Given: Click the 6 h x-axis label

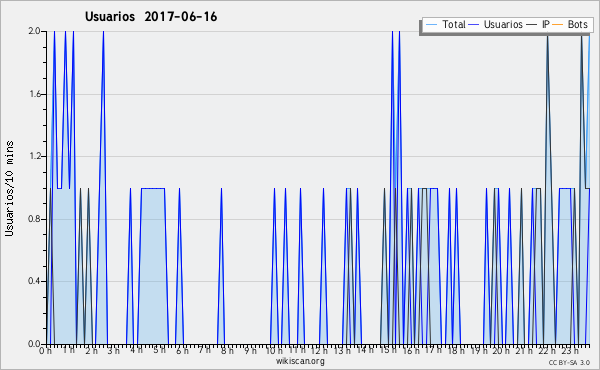Looking at the screenshot, I should pos(182,351).
